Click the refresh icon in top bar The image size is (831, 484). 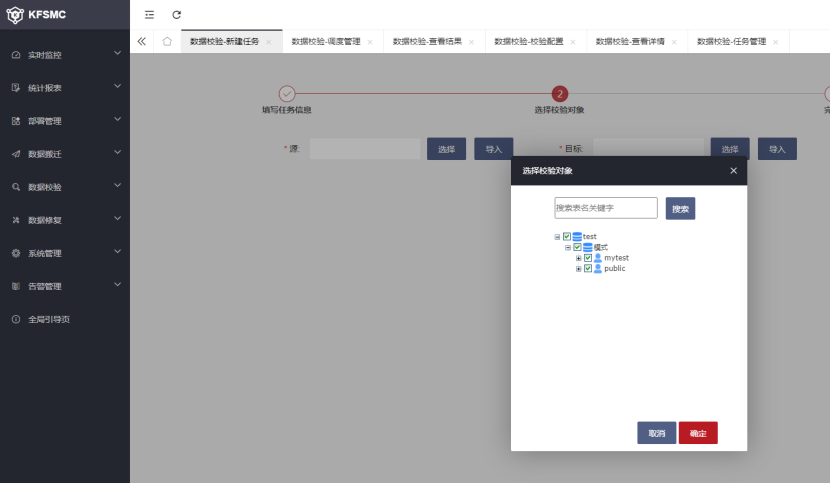[176, 15]
